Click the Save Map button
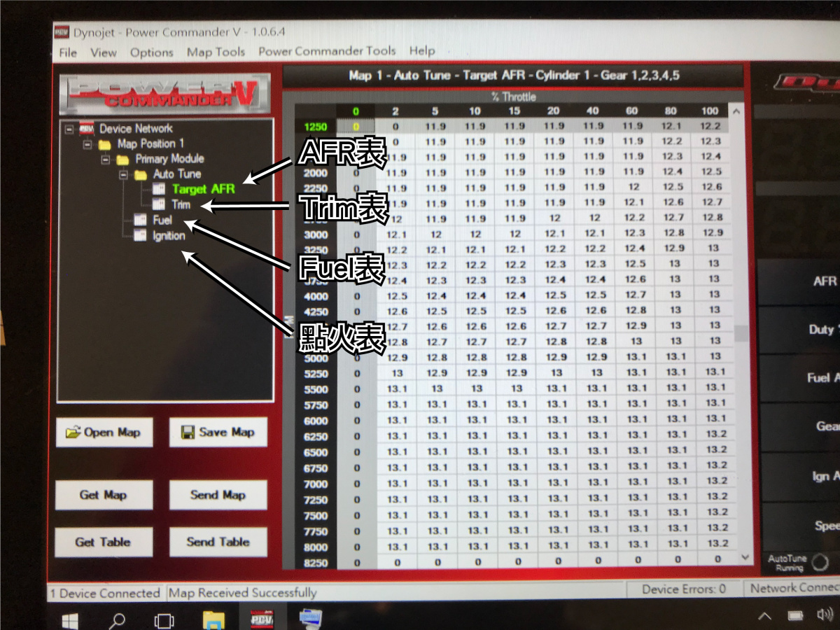Image resolution: width=840 pixels, height=630 pixels. pyautogui.click(x=218, y=433)
